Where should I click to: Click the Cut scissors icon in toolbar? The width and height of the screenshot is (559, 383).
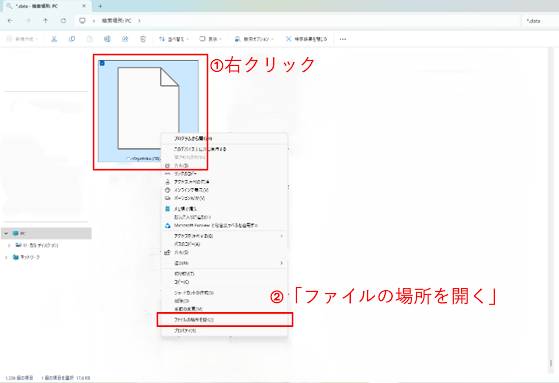click(54, 39)
